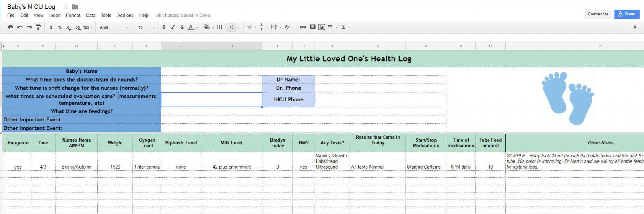Screen dimensions: 644x214
Task: Open the Add-ons menu
Action: pos(125,16)
